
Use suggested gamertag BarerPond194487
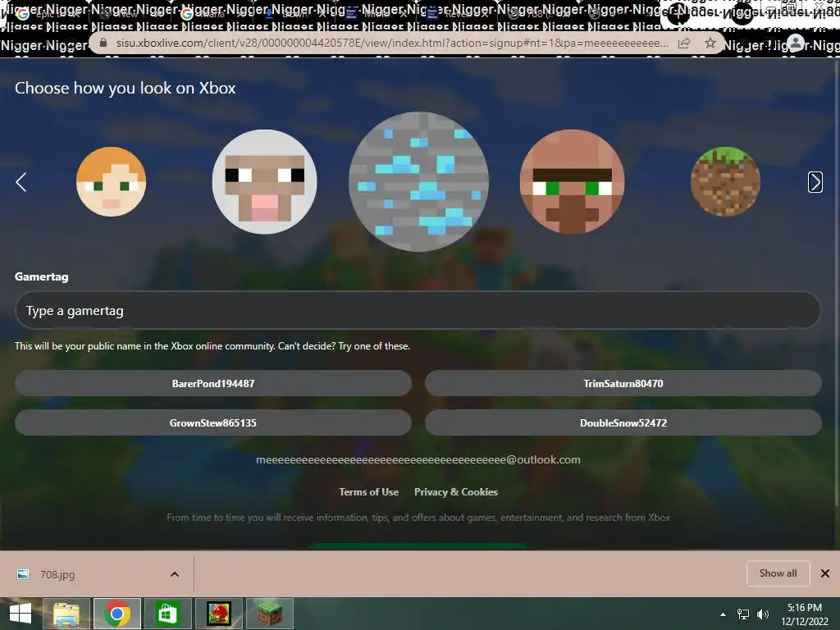[213, 384]
